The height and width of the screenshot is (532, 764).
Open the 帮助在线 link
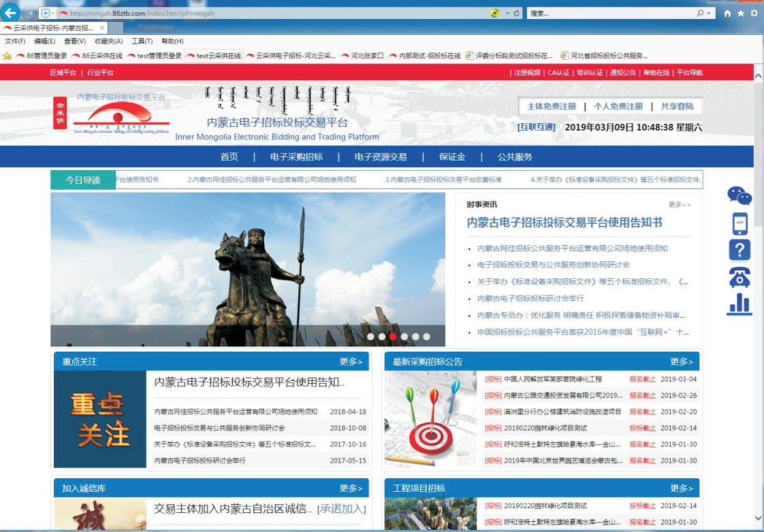pos(656,73)
